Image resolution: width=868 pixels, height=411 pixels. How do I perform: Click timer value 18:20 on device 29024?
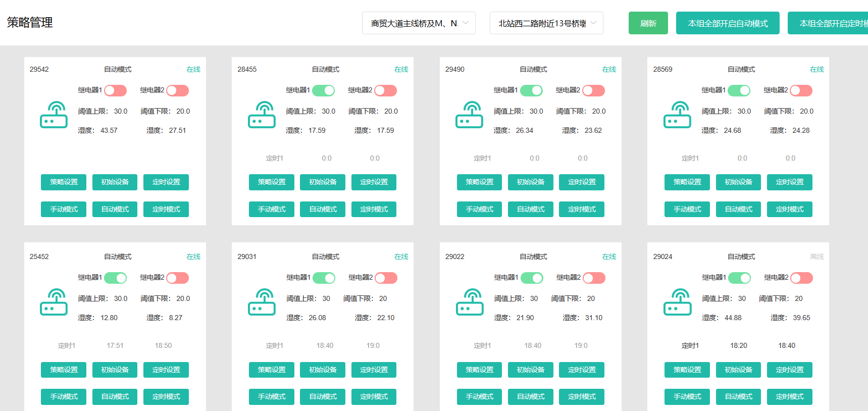[739, 345]
